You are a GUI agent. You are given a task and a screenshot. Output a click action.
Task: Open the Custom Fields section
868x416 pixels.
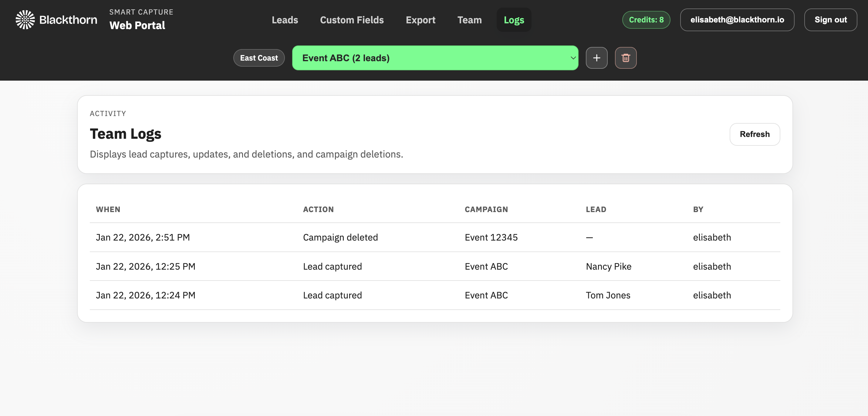pos(352,19)
